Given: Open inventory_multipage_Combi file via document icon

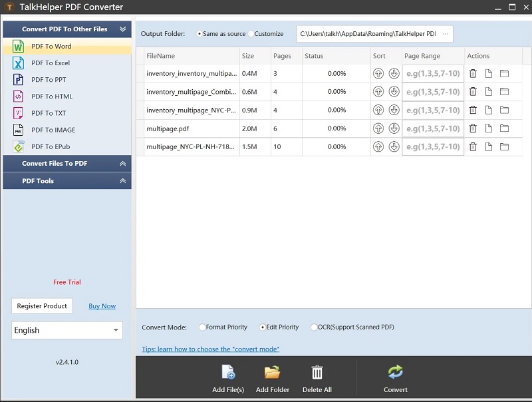Looking at the screenshot, I should click(x=489, y=92).
